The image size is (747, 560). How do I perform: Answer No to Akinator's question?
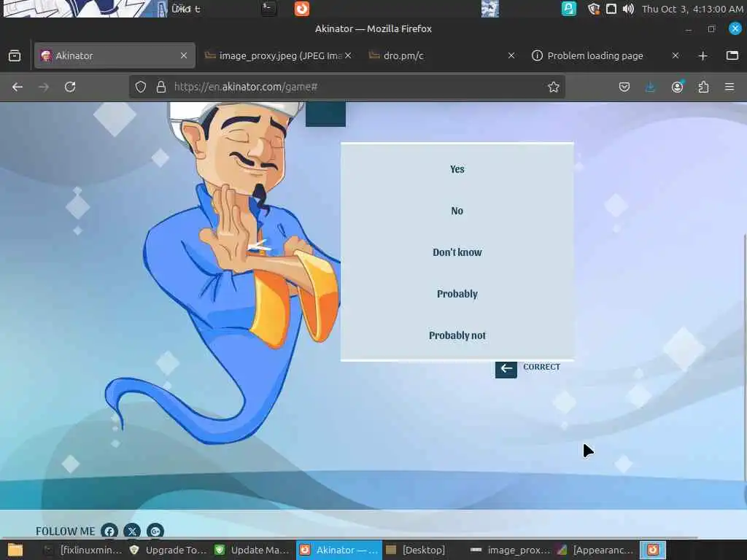457,211
